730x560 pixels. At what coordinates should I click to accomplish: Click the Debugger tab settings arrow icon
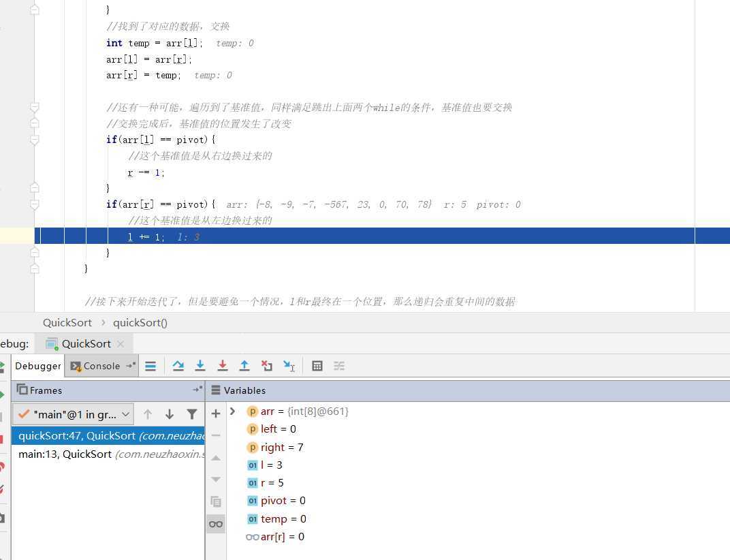pos(131,366)
